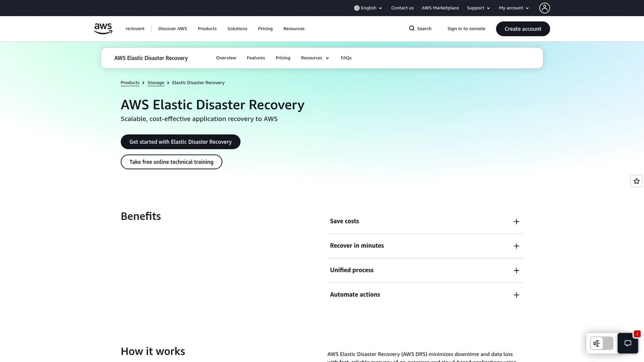
Task: Open the Solutions menu
Action: point(237,29)
